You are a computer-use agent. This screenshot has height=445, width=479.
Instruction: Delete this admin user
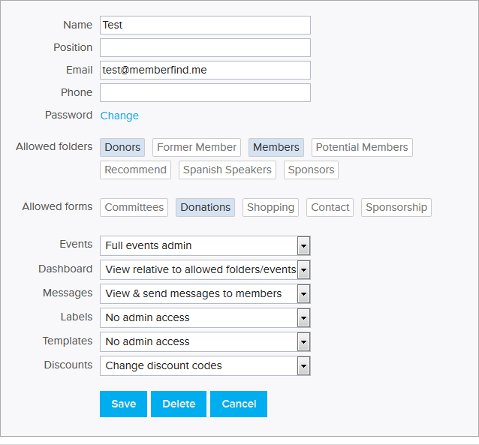click(179, 404)
